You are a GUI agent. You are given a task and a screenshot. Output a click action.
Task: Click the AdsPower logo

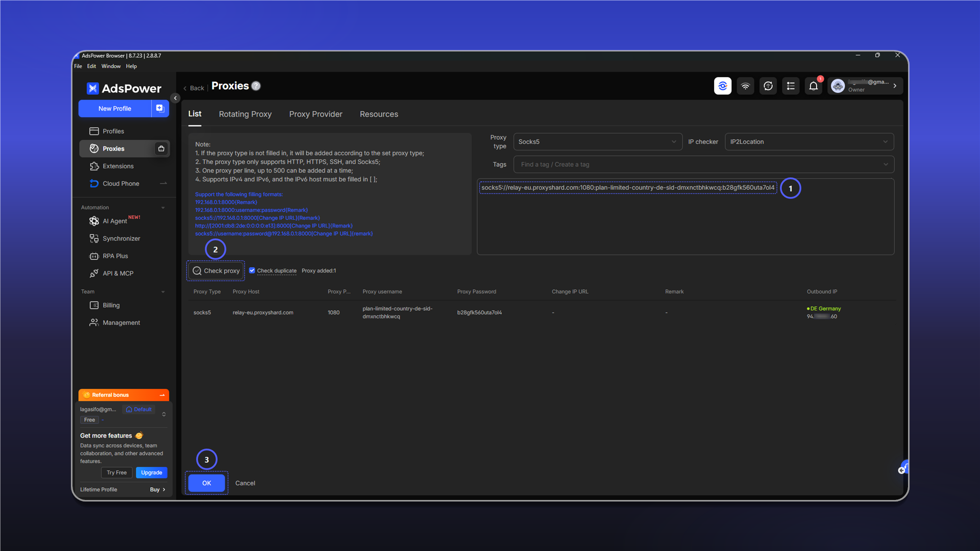point(124,88)
